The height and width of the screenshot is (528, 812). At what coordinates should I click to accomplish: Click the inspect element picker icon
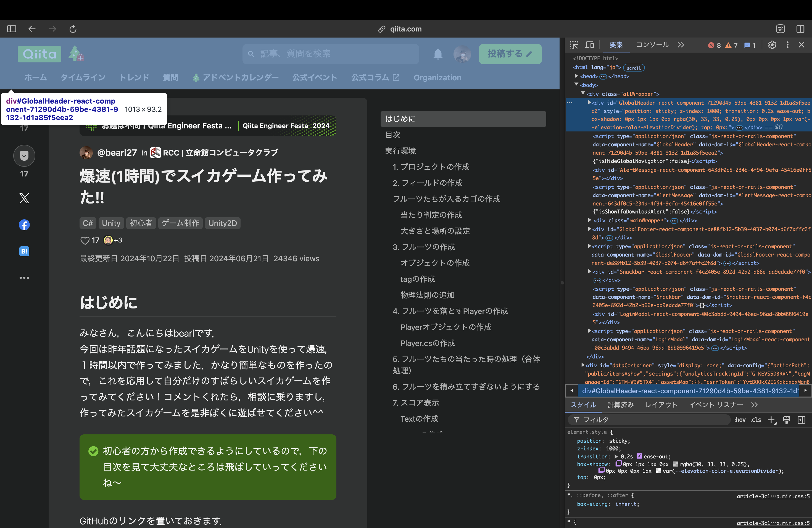pos(574,45)
